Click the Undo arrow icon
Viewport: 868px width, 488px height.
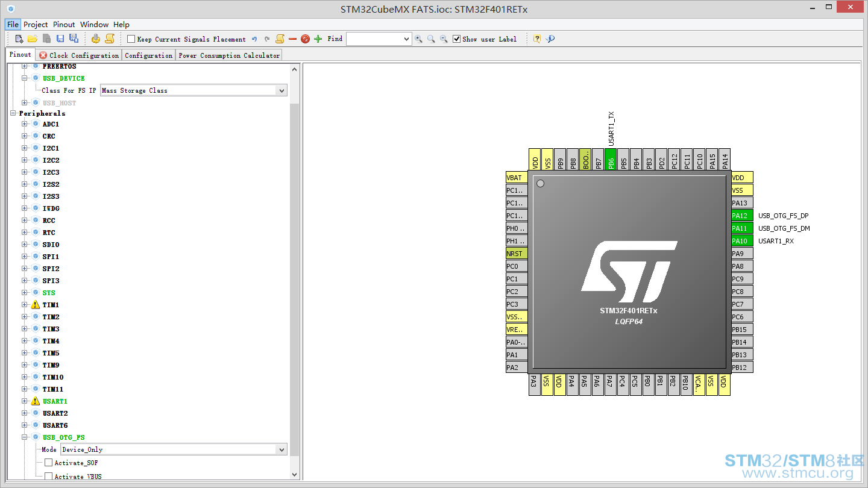click(x=254, y=39)
